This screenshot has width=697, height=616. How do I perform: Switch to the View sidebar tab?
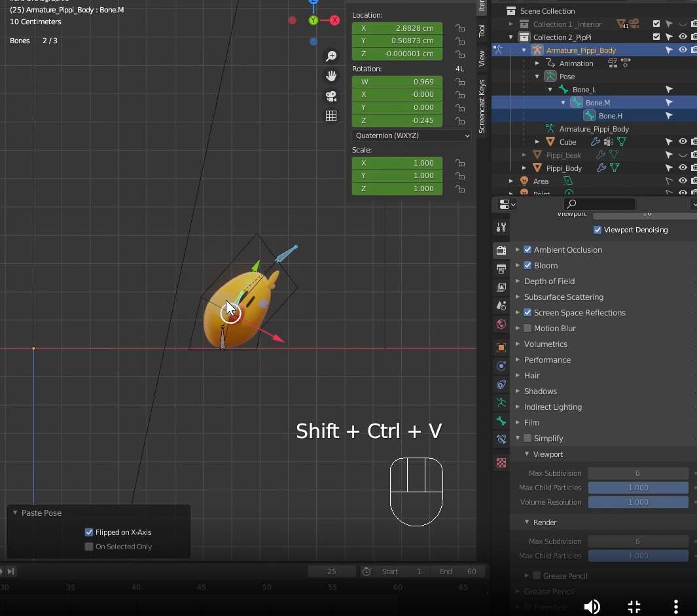click(482, 59)
